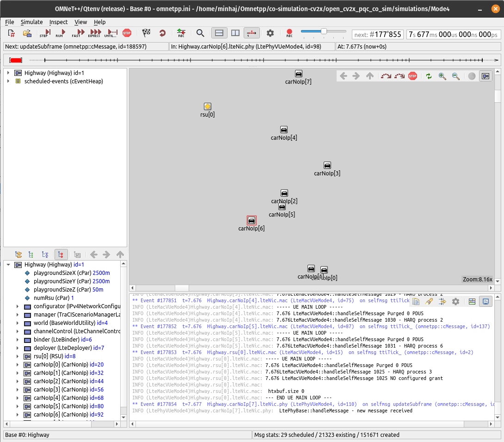
Task: Expand the scheduled-events tree node
Action: click(x=8, y=81)
